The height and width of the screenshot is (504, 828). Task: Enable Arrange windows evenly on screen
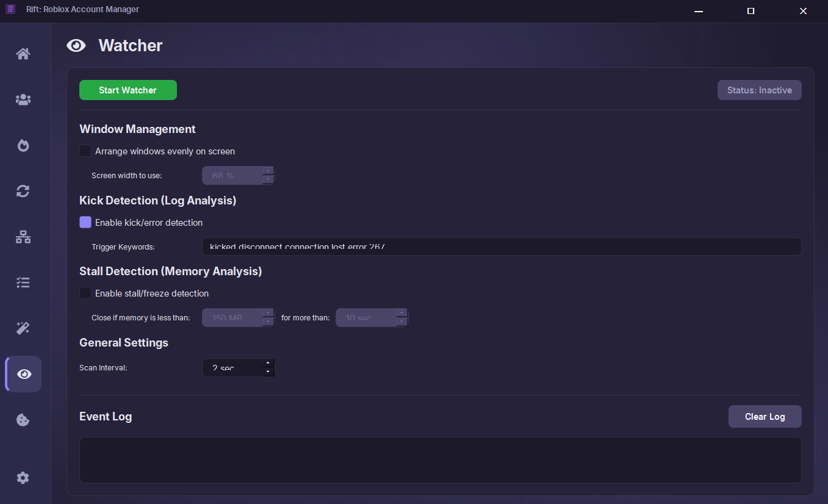(85, 151)
